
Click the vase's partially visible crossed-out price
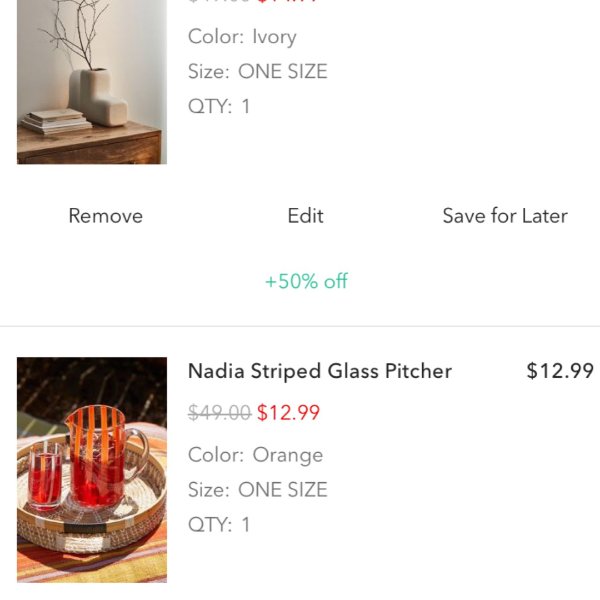pyautogui.click(x=220, y=2)
